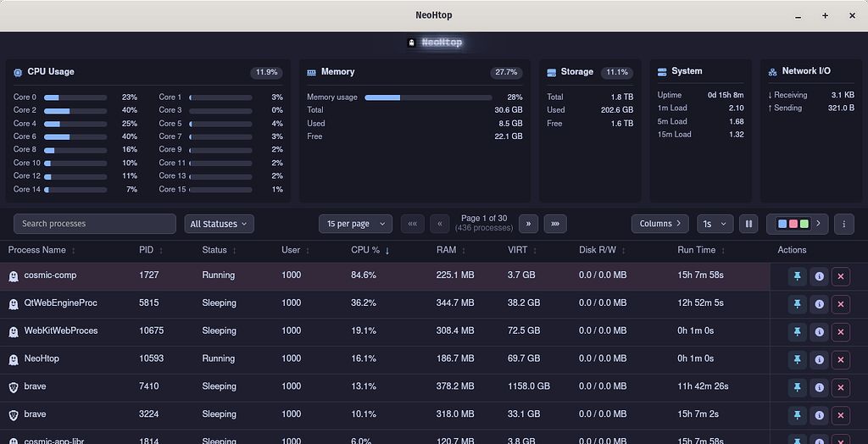Pin the brave process with PID 7410
The width and height of the screenshot is (868, 444).
click(797, 387)
